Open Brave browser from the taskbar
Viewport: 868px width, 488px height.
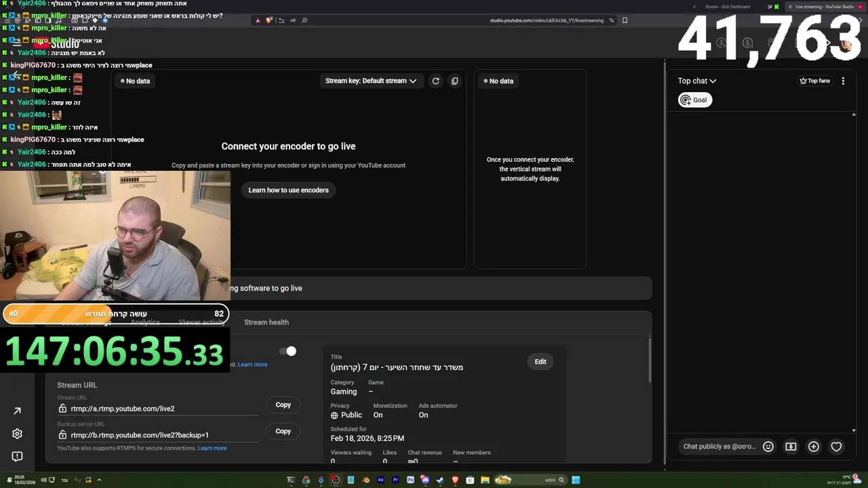tap(455, 480)
